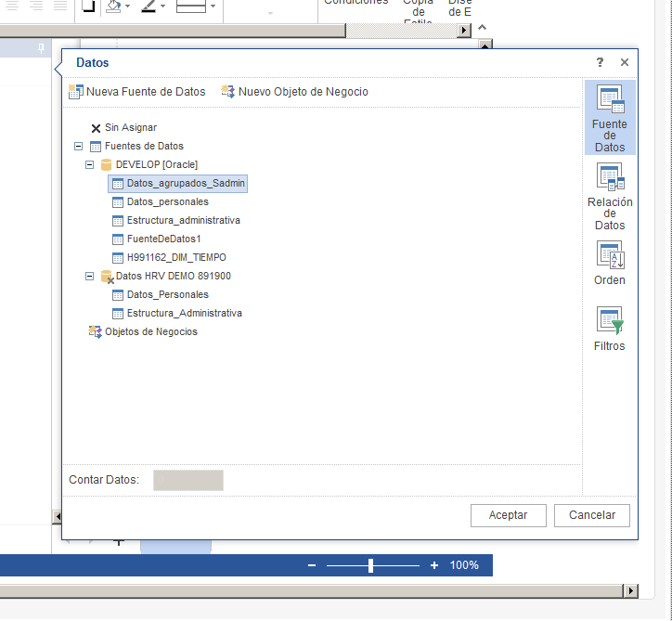Viewport: 672px width, 621px height.
Task: Click the Aceptar button
Action: tap(509, 515)
